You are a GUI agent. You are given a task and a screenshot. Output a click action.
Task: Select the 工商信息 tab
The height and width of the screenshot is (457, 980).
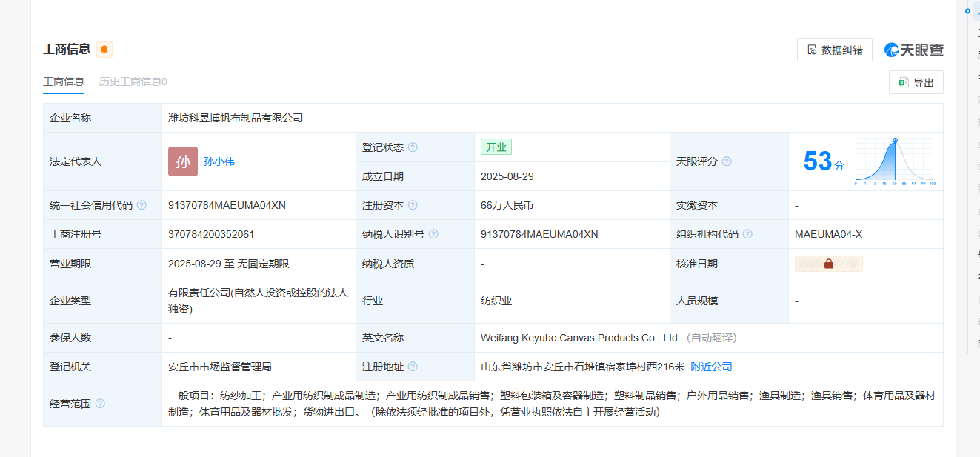[64, 81]
